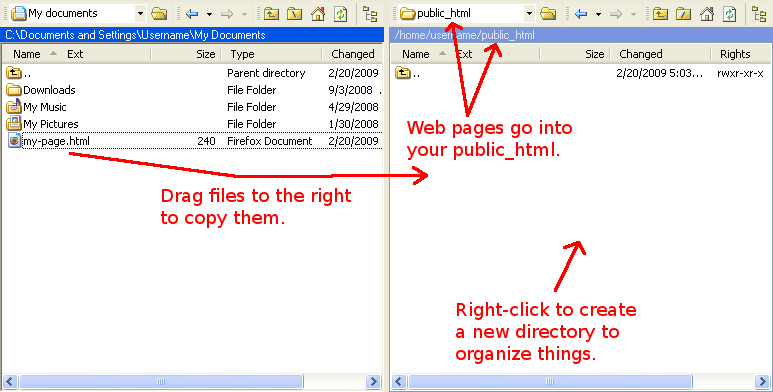The width and height of the screenshot is (773, 392).
Task: Go forward in local panel history
Action: (x=227, y=14)
